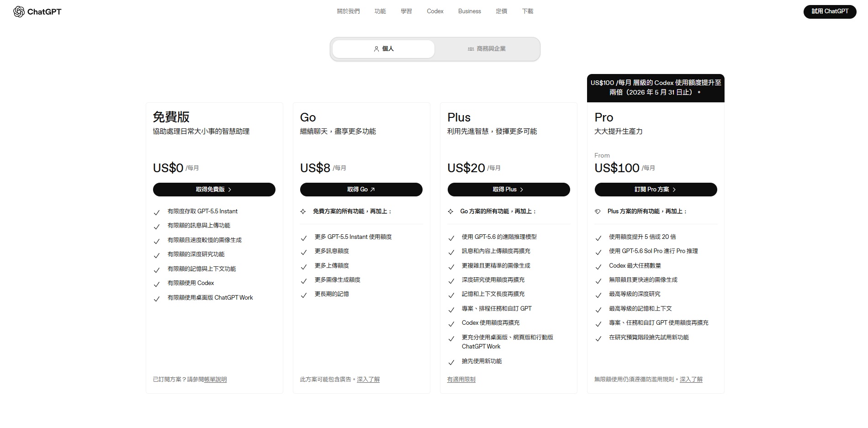Click the text 更多上傳額度
Viewport: 868px width, 428px height.
point(332,266)
